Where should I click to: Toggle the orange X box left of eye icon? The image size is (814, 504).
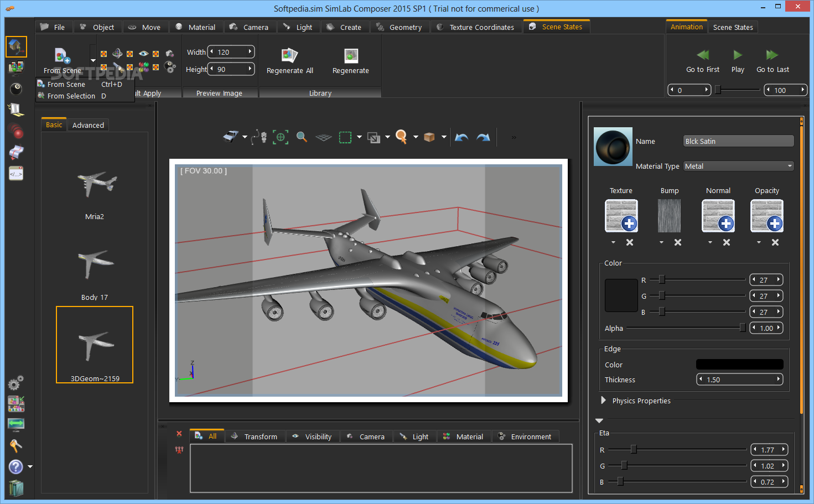coord(129,54)
